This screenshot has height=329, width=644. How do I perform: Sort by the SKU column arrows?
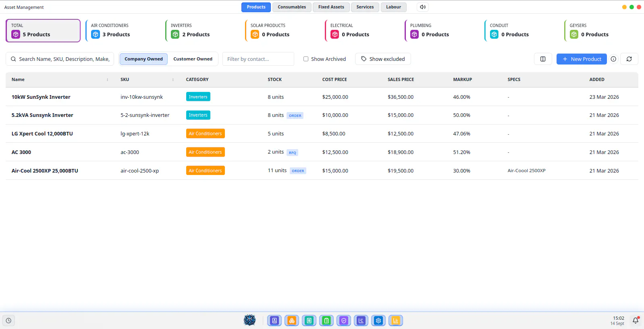tap(173, 80)
